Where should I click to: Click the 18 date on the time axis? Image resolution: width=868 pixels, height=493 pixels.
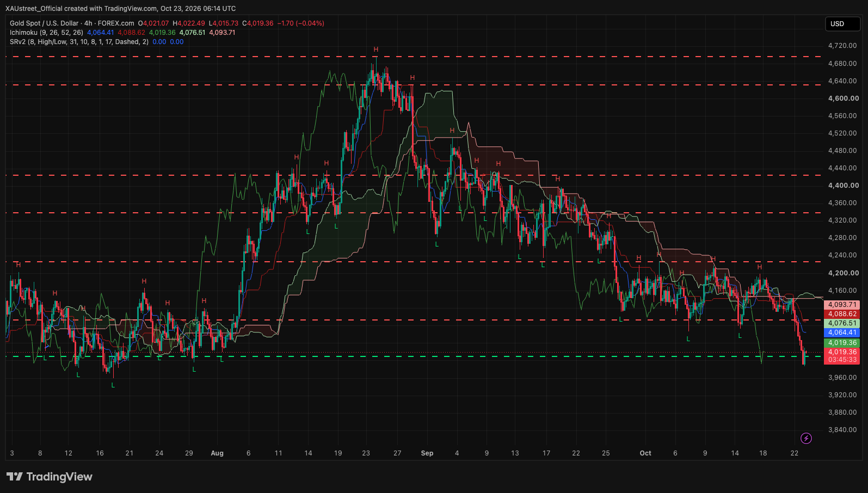763,453
